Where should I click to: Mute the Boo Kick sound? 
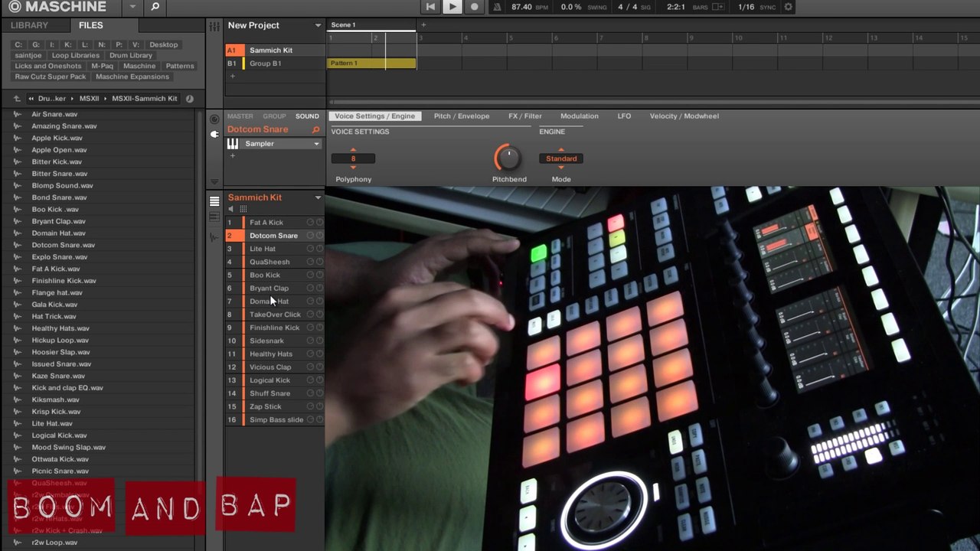pyautogui.click(x=310, y=275)
